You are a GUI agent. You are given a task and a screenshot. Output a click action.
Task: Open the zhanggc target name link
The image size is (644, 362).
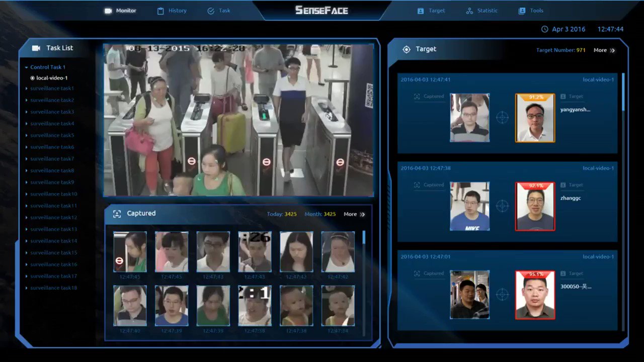click(x=571, y=198)
